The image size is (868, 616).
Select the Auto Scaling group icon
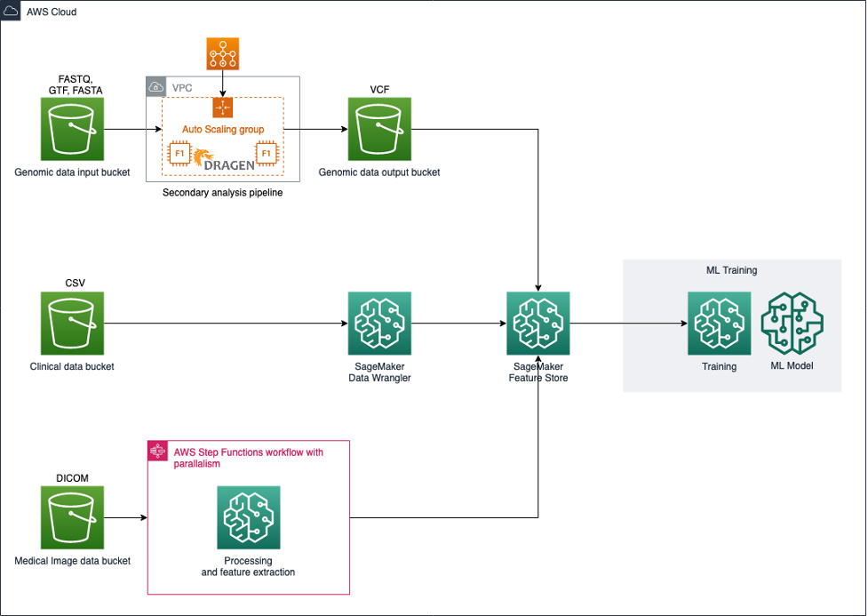tap(222, 107)
